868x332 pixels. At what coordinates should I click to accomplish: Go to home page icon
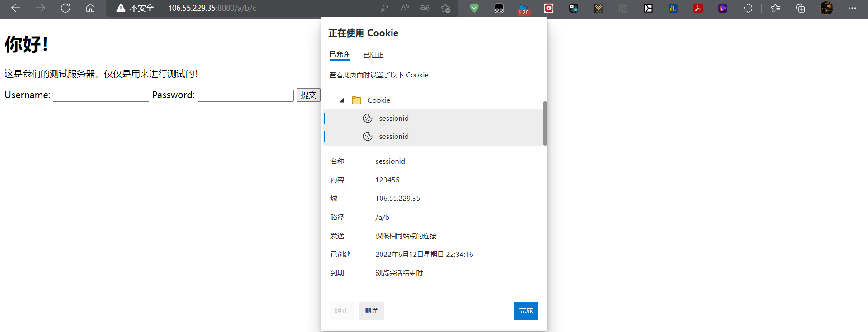pos(90,8)
